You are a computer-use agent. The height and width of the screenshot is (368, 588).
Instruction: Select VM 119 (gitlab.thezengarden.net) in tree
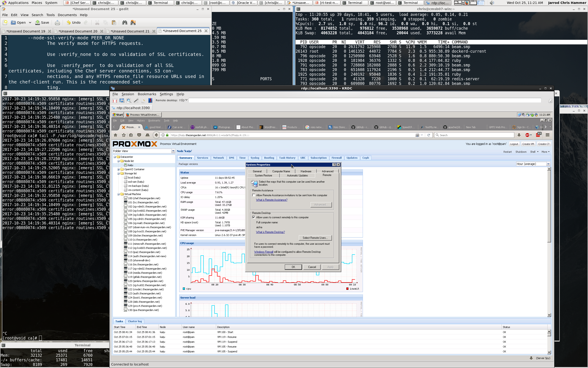pyautogui.click(x=144, y=277)
